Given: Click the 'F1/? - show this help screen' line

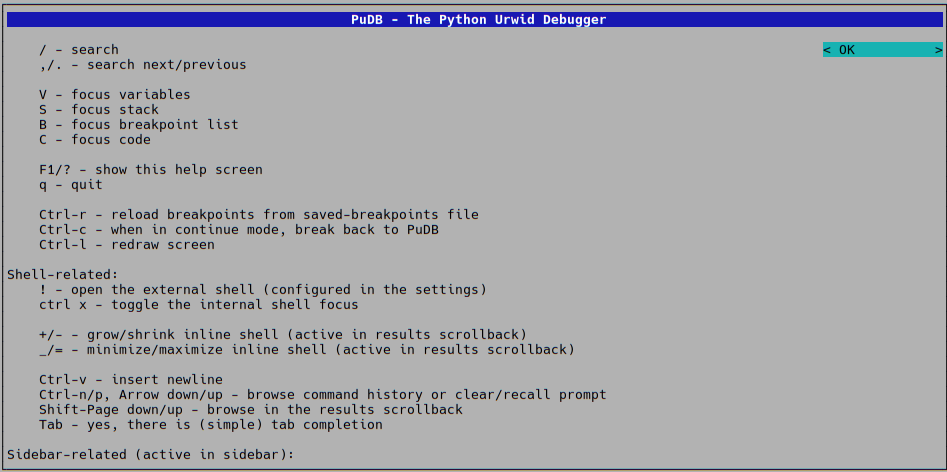Looking at the screenshot, I should 150,170.
